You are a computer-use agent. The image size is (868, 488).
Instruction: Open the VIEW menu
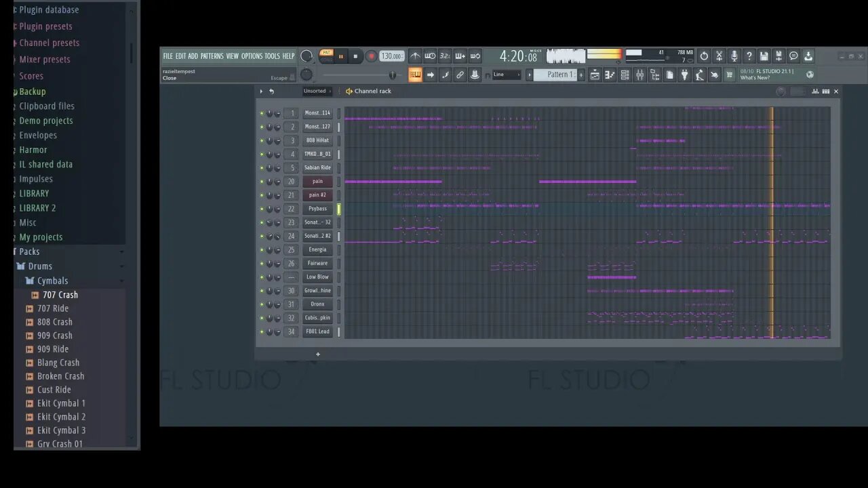click(x=233, y=56)
